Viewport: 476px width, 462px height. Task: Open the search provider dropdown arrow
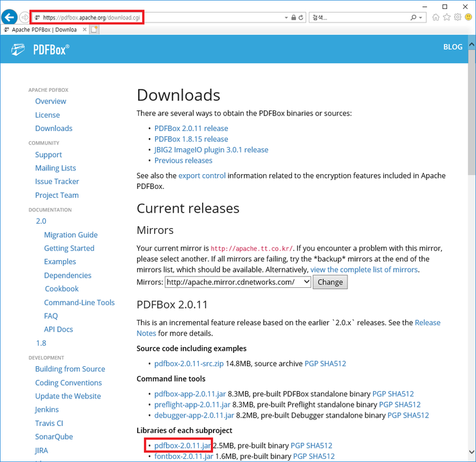tap(421, 17)
